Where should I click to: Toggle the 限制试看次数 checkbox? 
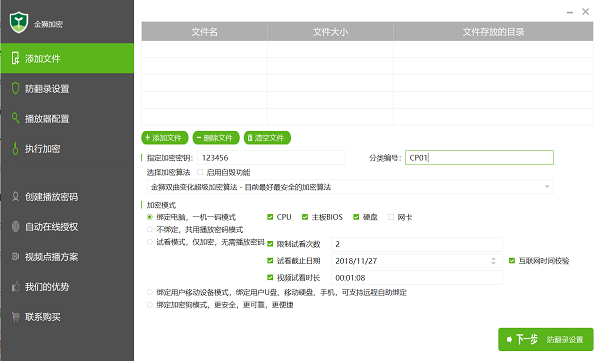[270, 244]
